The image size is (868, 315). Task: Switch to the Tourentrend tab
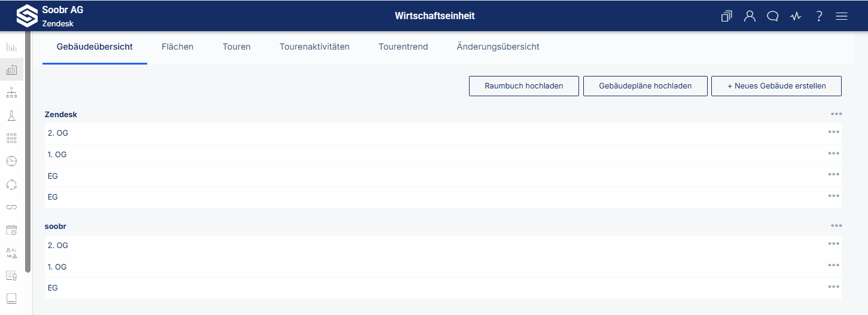point(403,47)
